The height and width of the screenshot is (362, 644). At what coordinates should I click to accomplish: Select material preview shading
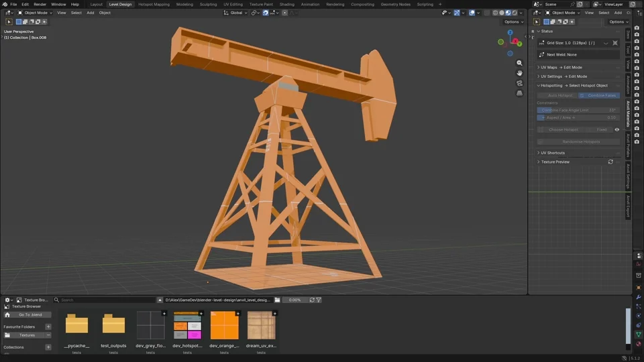[508, 13]
